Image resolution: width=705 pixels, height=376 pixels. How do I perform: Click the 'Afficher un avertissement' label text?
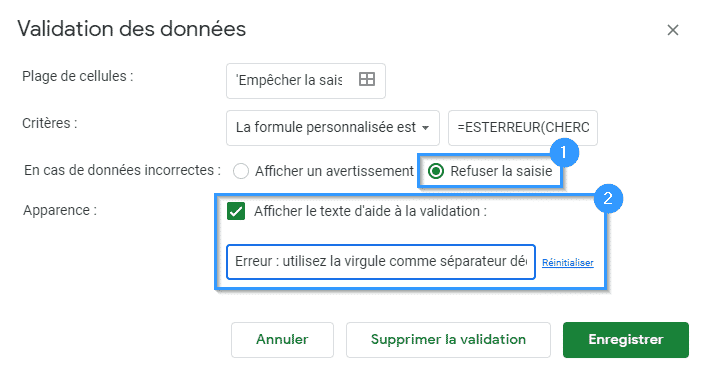[334, 171]
